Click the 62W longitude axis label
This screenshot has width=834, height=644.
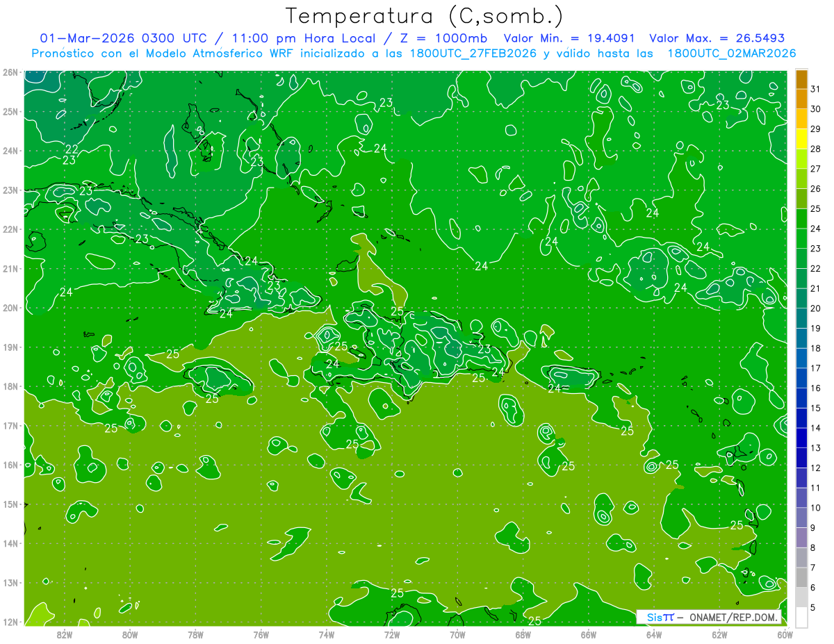pos(719,634)
